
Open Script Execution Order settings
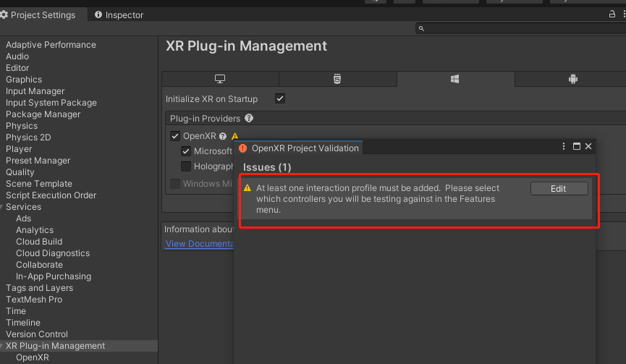pyautogui.click(x=51, y=195)
